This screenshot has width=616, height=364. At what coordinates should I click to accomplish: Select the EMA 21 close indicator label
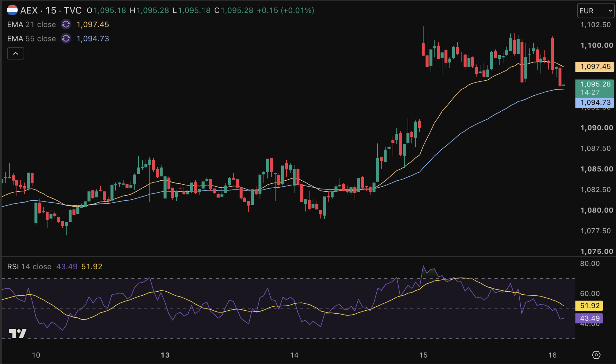[x=31, y=25]
